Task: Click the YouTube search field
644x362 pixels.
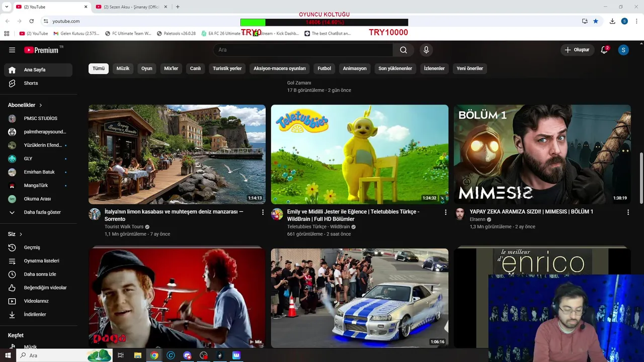Action: 303,50
